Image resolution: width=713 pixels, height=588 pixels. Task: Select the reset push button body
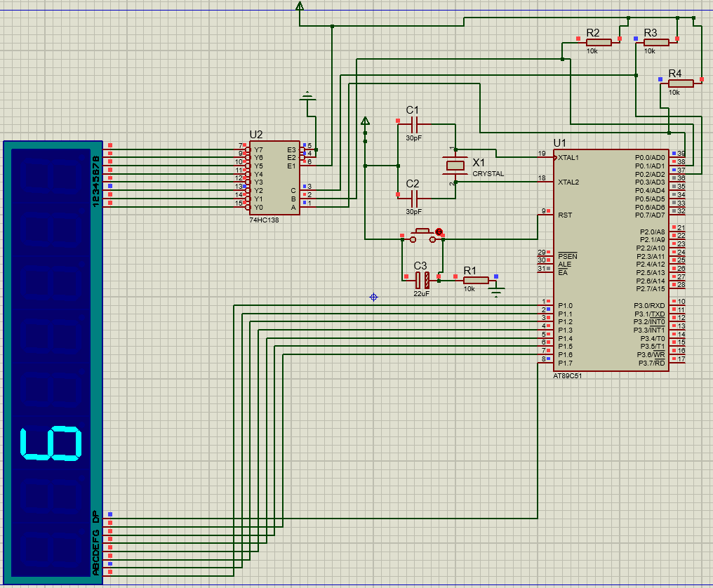(x=423, y=236)
